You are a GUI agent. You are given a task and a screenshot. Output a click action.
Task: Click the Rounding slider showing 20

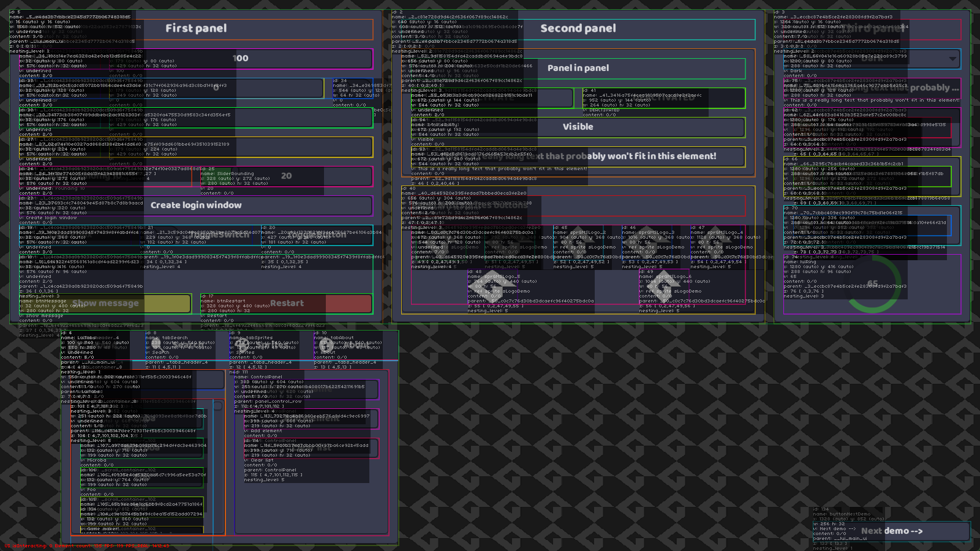[x=287, y=176]
